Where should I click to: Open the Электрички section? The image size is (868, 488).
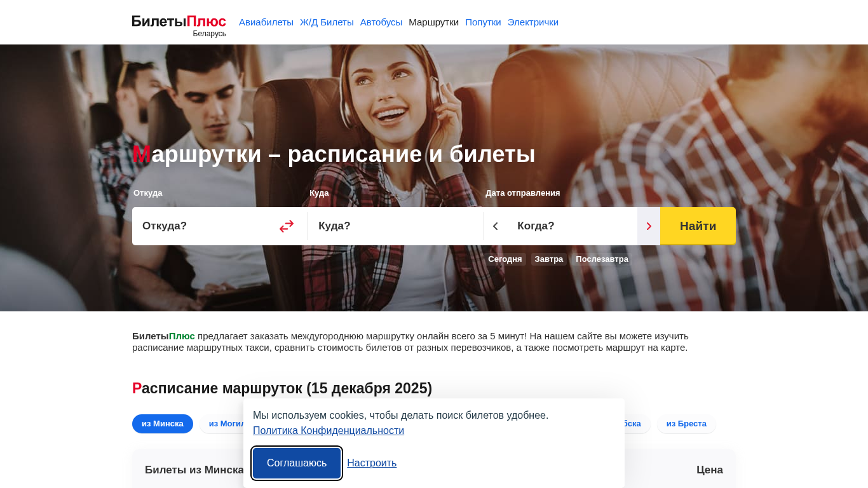coord(533,22)
